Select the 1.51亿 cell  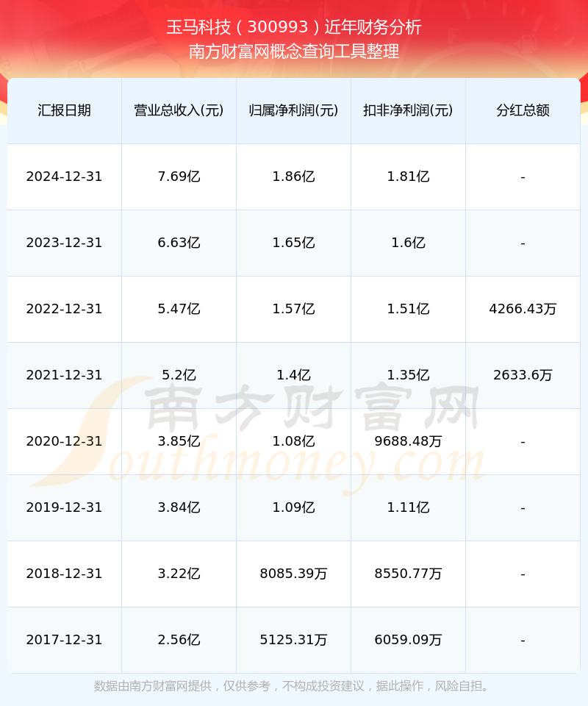click(x=408, y=309)
